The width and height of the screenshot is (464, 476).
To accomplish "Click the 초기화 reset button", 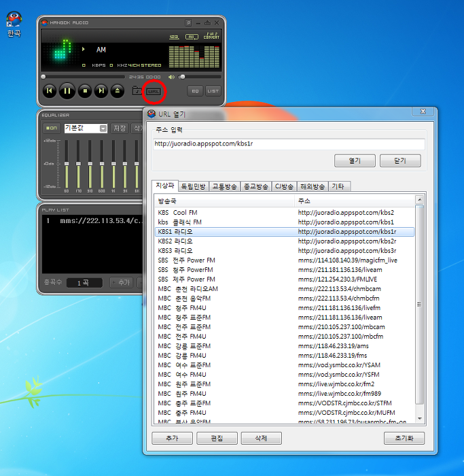I will pyautogui.click(x=404, y=438).
